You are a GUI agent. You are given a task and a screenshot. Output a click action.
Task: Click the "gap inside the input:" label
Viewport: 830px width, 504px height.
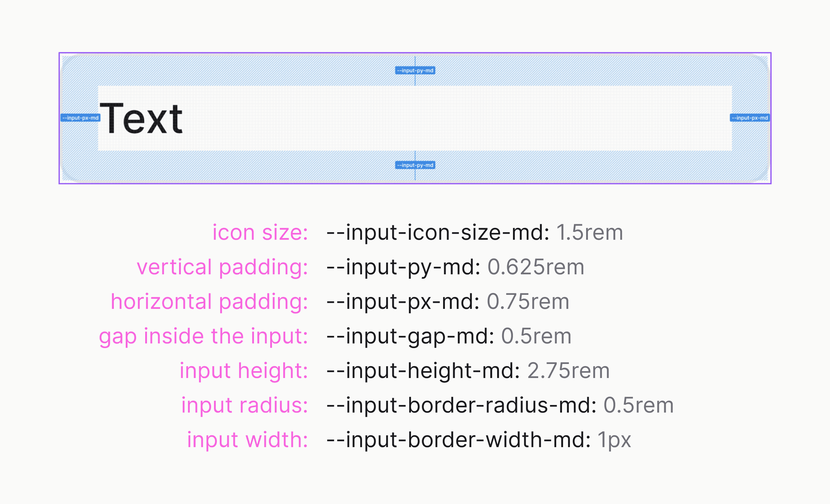(x=204, y=336)
